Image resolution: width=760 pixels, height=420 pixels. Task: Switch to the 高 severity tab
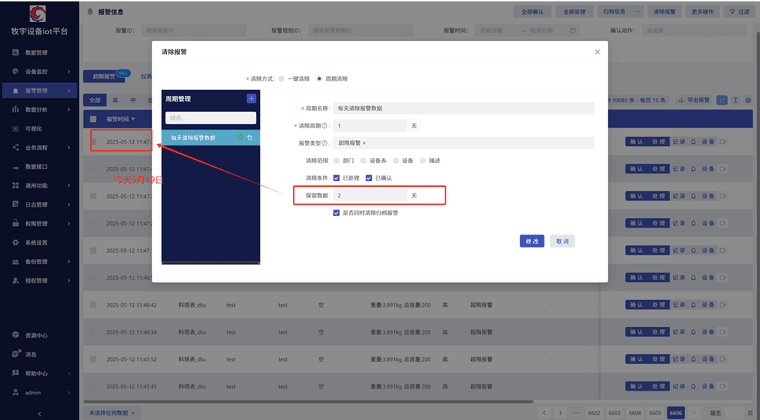[x=115, y=100]
